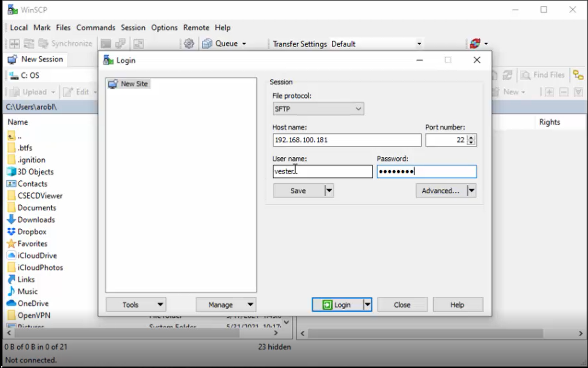Decrease port number with down arrow
The width and height of the screenshot is (588, 368).
471,142
